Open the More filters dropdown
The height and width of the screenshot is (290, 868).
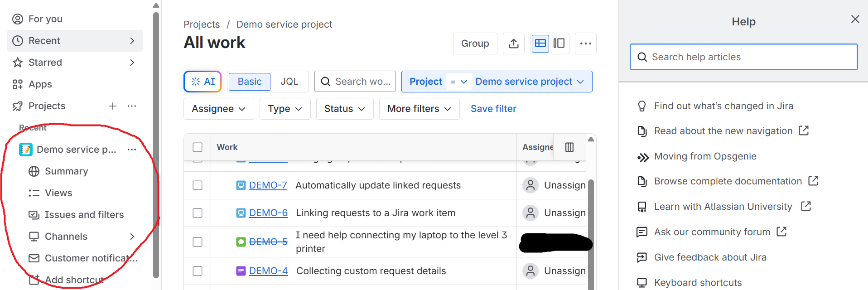point(420,109)
